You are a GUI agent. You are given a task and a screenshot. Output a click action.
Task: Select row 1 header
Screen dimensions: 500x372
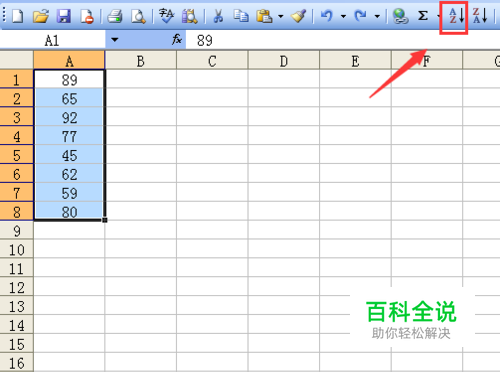coord(16,79)
